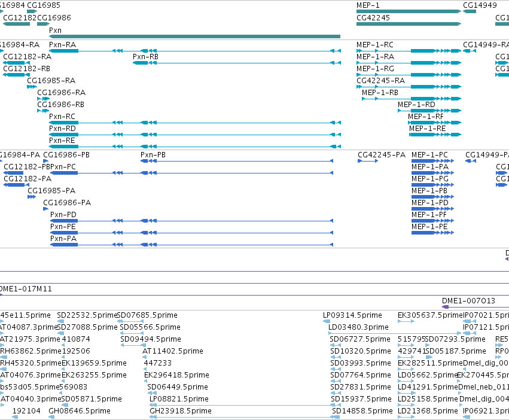Open MEP-1-PG protein label
The width and height of the screenshot is (509, 420).
coord(430,179)
